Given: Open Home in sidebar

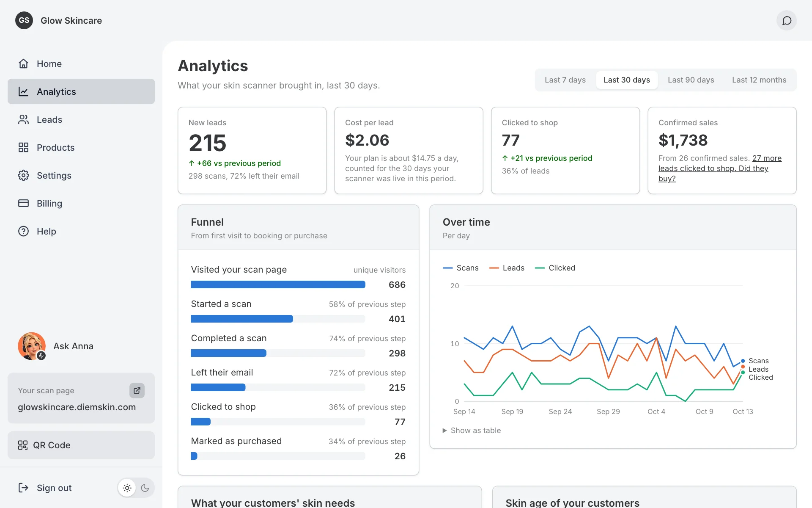Looking at the screenshot, I should pyautogui.click(x=81, y=63).
